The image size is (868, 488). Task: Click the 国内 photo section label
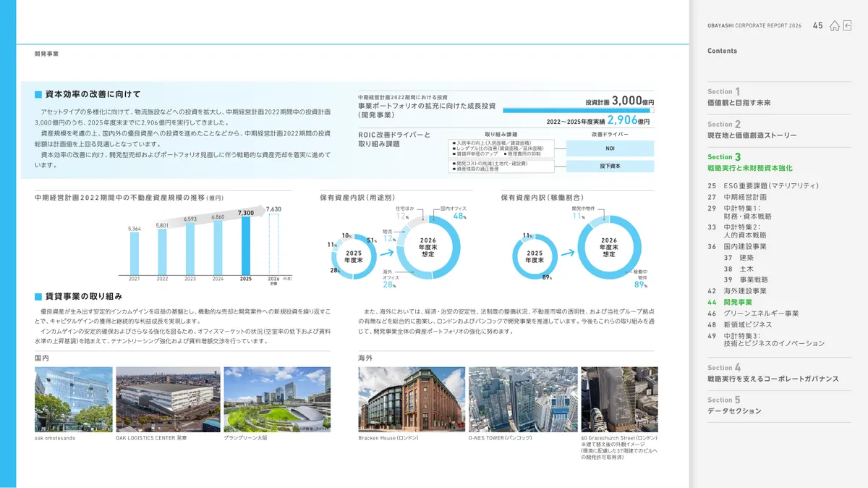41,358
